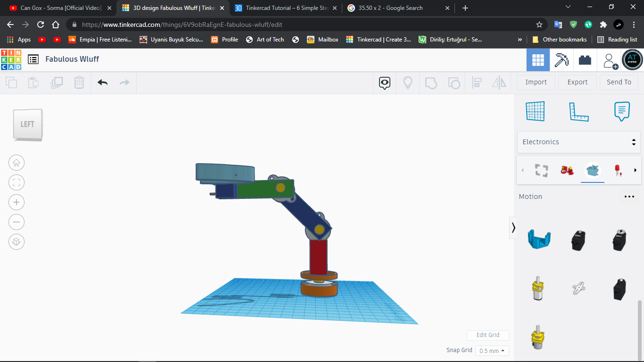Viewport: 644px width, 362px height.
Task: Delete selection using the trash icon
Action: point(79,82)
